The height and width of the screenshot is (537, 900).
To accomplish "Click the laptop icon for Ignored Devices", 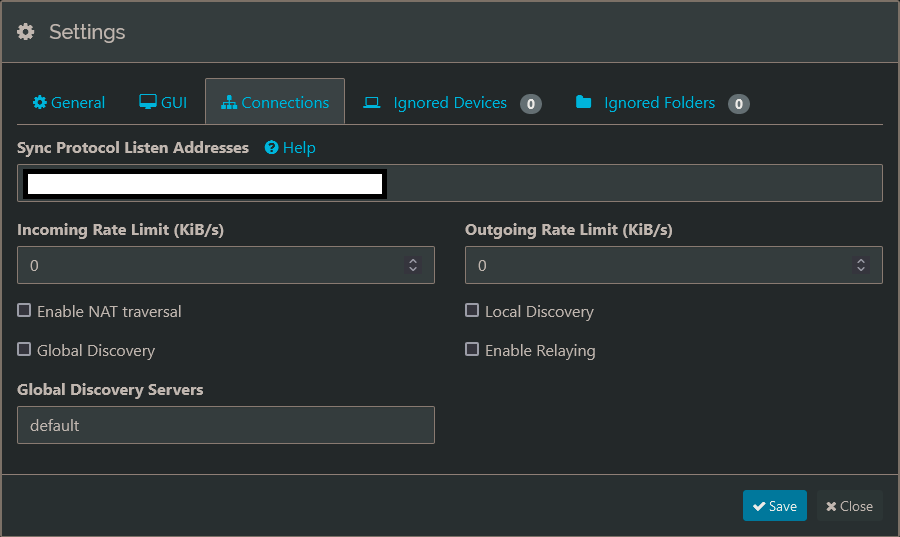I will tap(372, 103).
